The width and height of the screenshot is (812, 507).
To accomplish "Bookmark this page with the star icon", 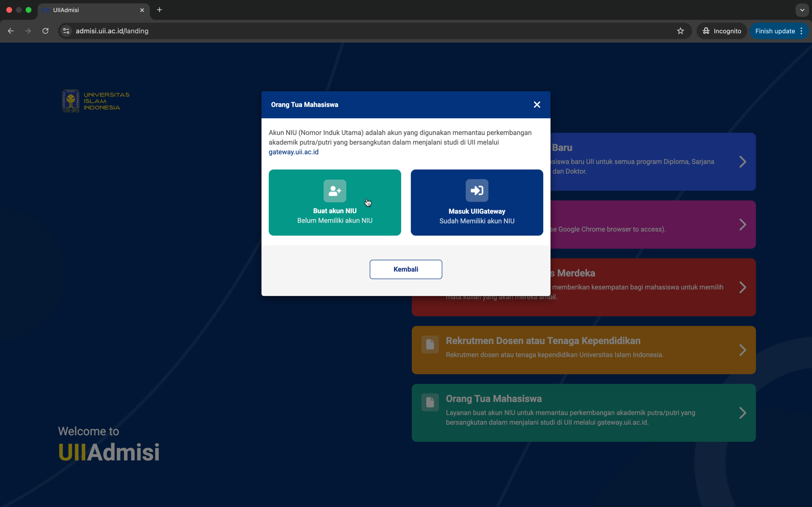I will [680, 31].
